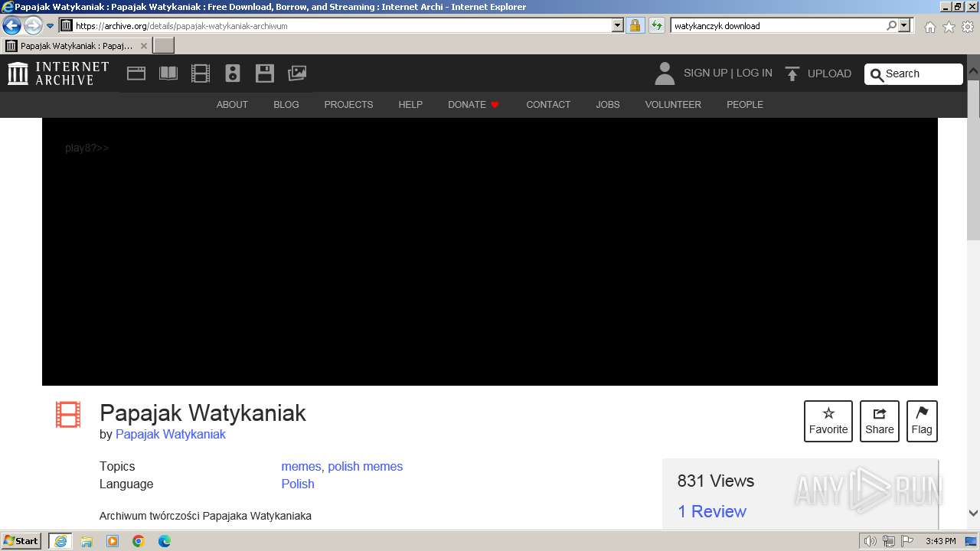Viewport: 980px width, 551px height.
Task: Open the polish memes topic link
Action: click(x=365, y=466)
